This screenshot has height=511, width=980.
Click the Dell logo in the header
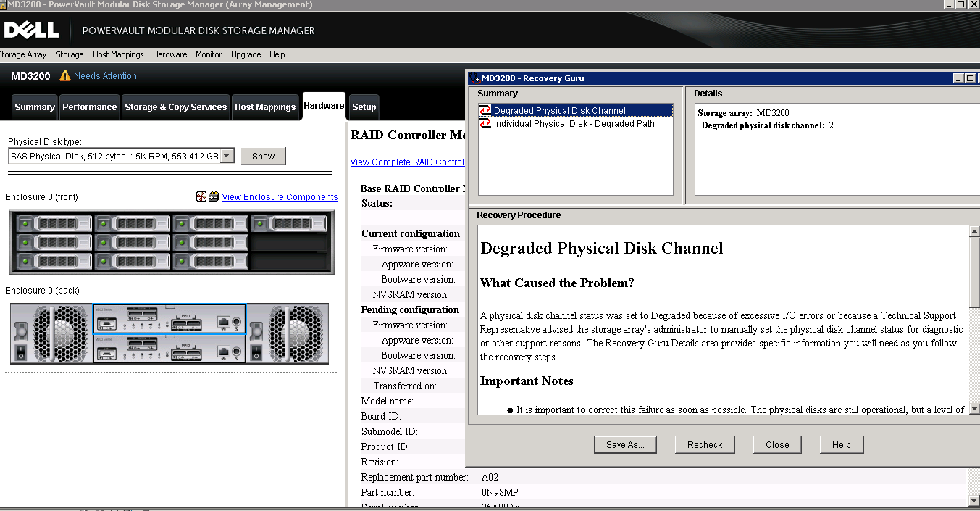tap(30, 30)
